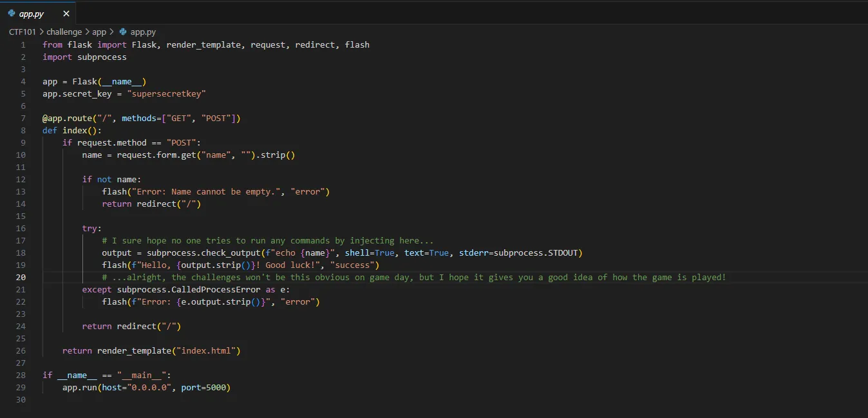
Task: Click the import subprocess statement
Action: coord(84,57)
